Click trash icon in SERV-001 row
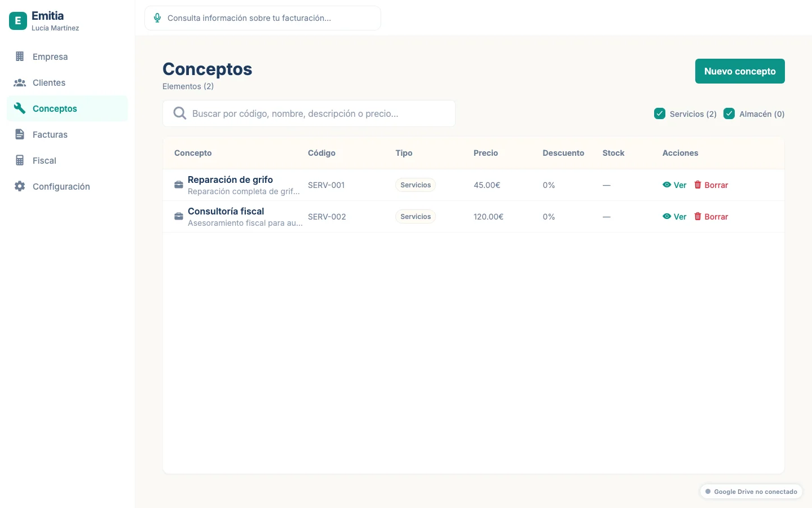 point(698,185)
